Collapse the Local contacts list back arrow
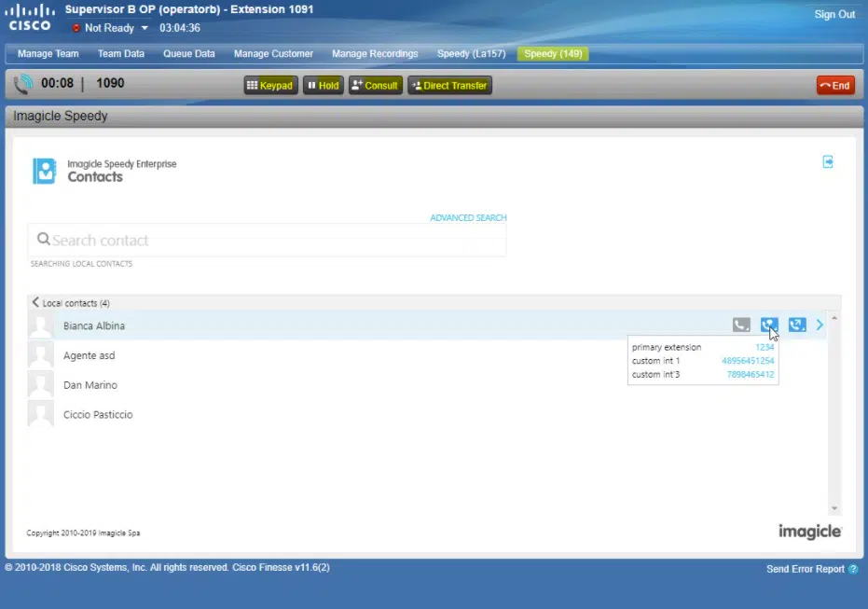868x609 pixels. (35, 303)
